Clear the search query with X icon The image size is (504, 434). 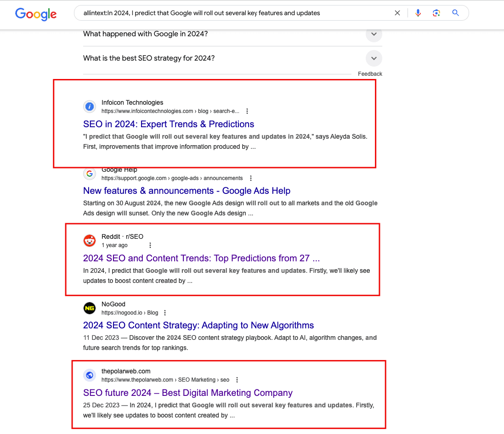click(397, 13)
